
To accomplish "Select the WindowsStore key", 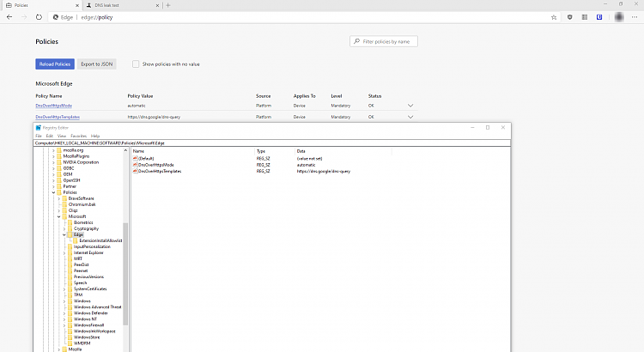I will [87, 337].
